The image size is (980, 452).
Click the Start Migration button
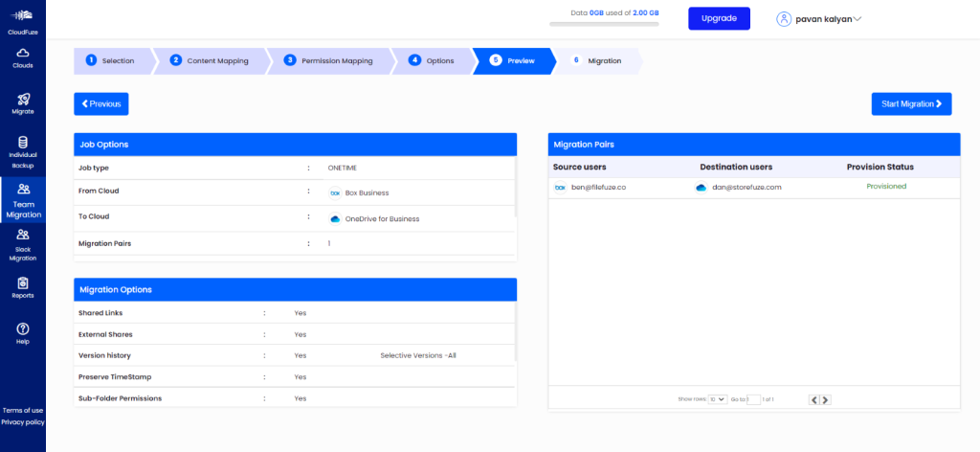pyautogui.click(x=911, y=103)
